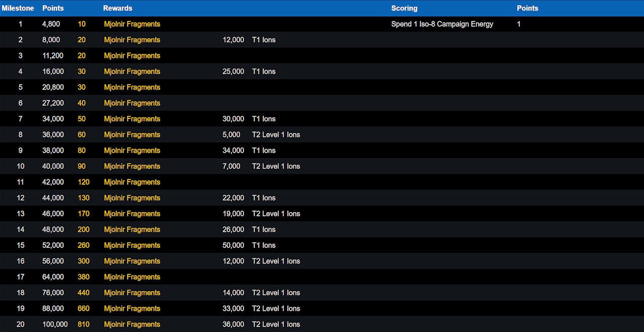Click Mjolnir Fragments in the 64,000 points row

coord(132,277)
